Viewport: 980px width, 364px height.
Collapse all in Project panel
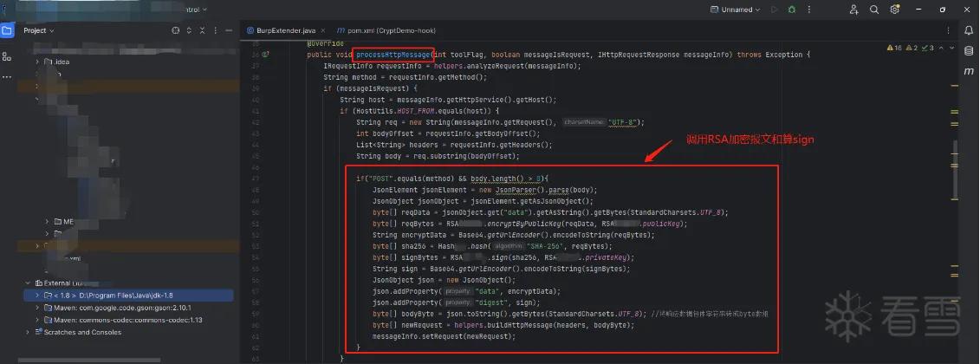point(203,30)
